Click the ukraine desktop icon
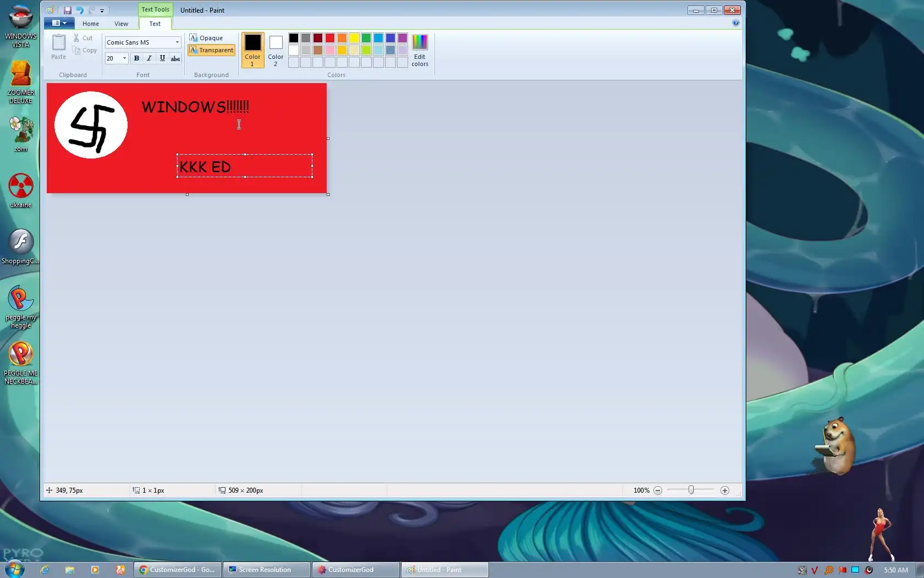Image resolution: width=924 pixels, height=578 pixels. pyautogui.click(x=20, y=190)
